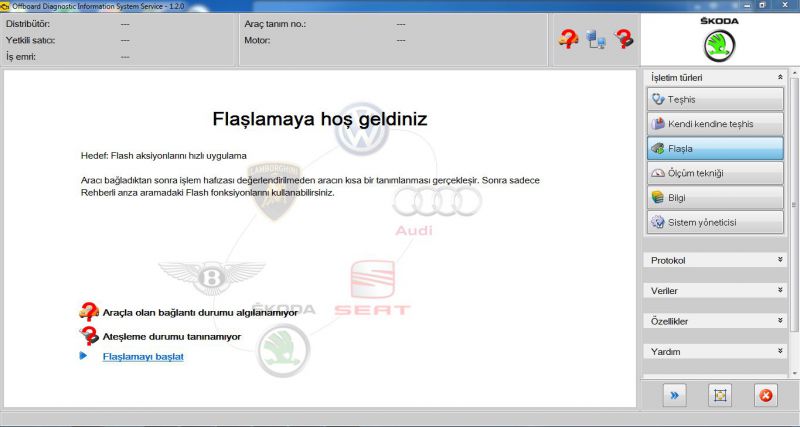Expand the Özellikler section

coord(716,321)
